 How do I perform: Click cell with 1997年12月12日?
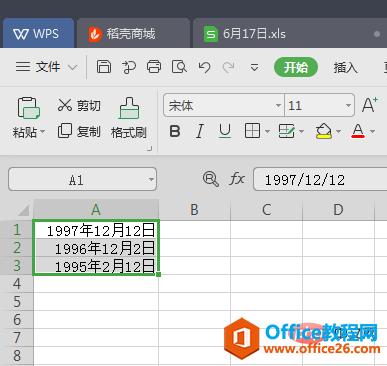[96, 230]
